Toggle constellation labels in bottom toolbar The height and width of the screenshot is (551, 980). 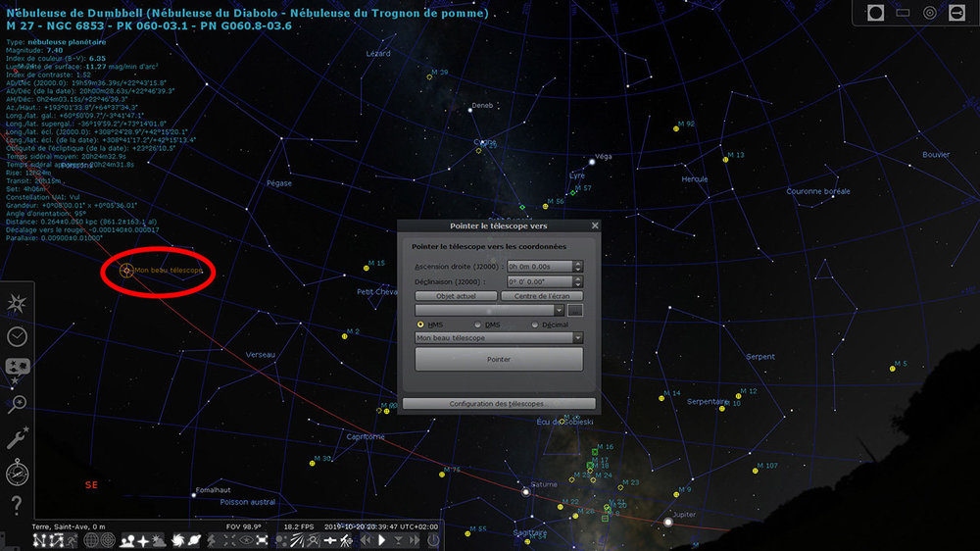[56, 540]
